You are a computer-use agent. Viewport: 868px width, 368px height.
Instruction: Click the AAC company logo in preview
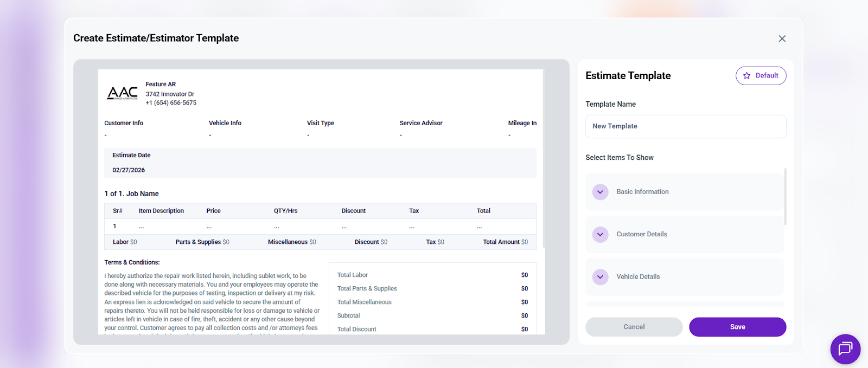coord(122,93)
